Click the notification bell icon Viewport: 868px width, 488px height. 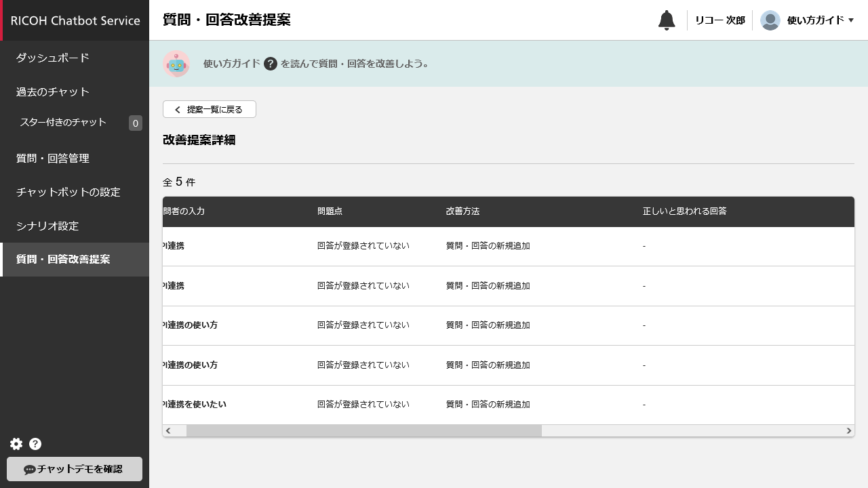667,20
